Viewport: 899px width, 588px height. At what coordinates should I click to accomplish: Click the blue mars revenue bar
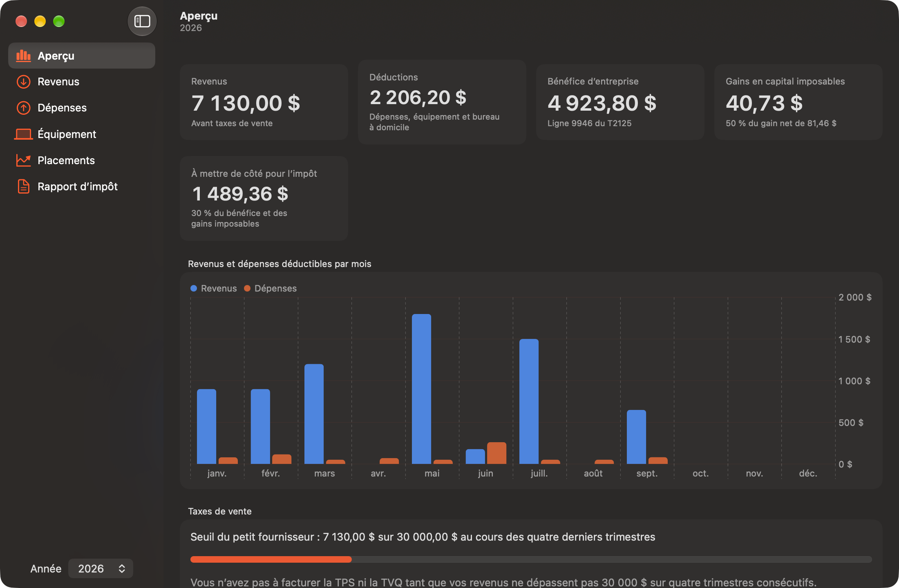click(314, 414)
